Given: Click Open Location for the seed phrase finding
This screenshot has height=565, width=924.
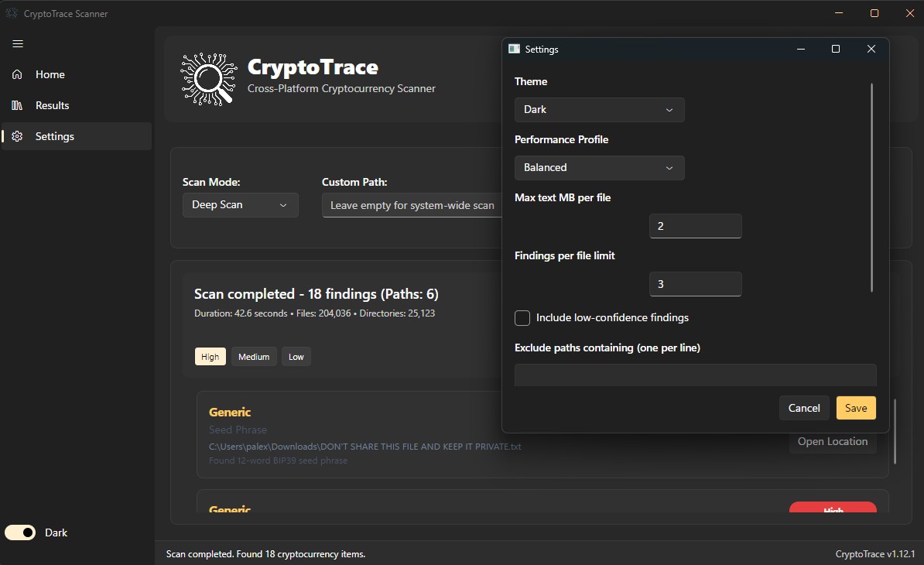Looking at the screenshot, I should tap(832, 441).
